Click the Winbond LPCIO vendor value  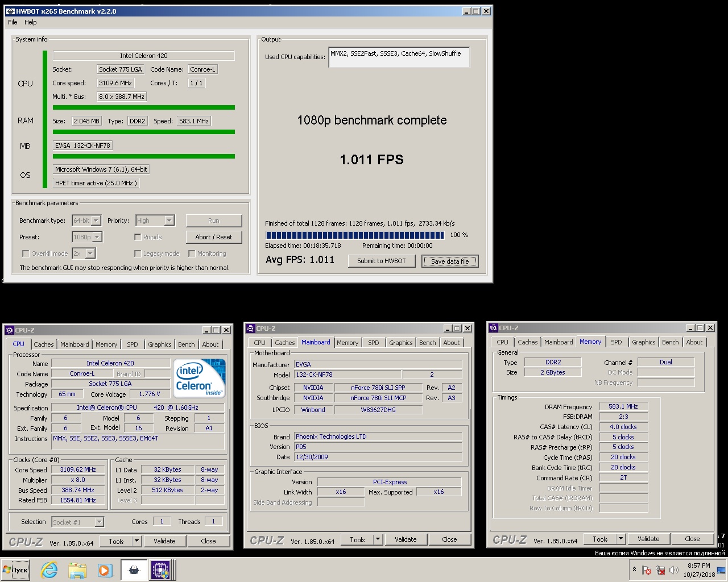pyautogui.click(x=313, y=410)
